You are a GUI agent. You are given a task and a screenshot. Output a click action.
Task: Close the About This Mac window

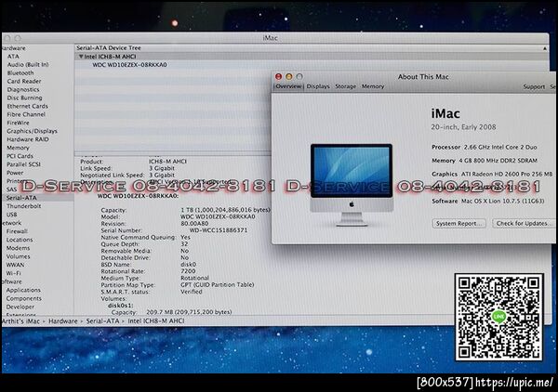point(279,76)
